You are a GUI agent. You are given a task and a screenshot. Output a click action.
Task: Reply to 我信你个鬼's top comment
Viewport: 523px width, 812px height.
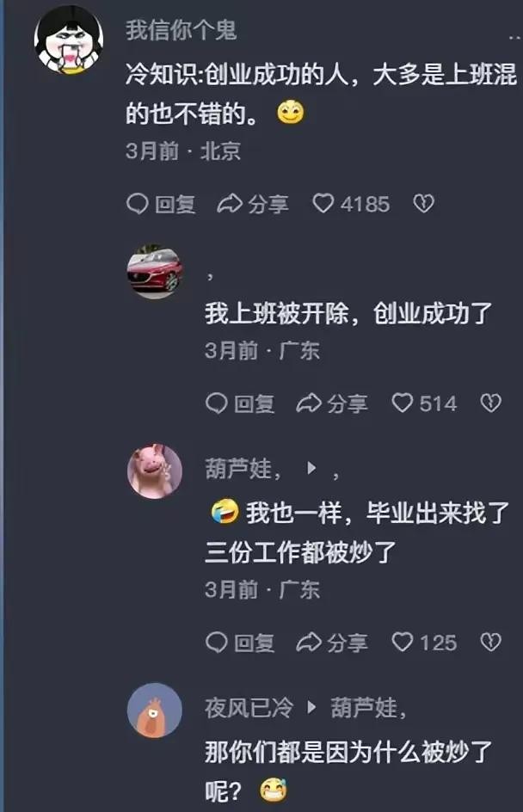coord(161,204)
